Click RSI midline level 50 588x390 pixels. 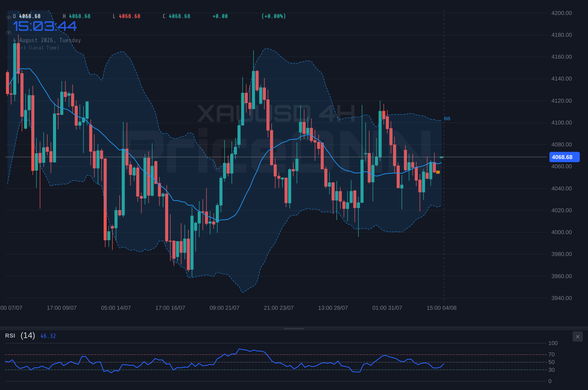[x=551, y=362]
